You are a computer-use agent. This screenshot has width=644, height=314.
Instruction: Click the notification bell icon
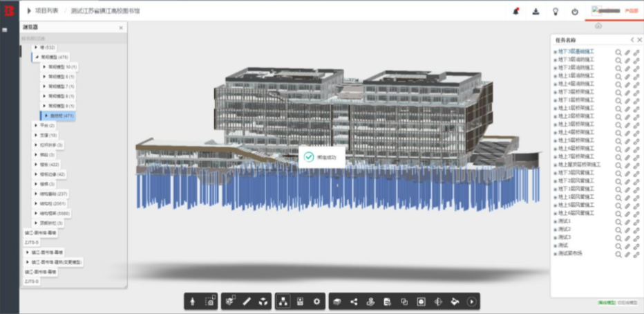click(x=516, y=12)
